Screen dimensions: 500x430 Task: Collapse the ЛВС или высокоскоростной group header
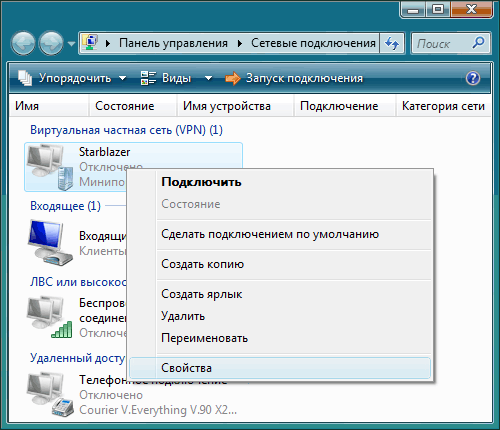[x=78, y=282]
